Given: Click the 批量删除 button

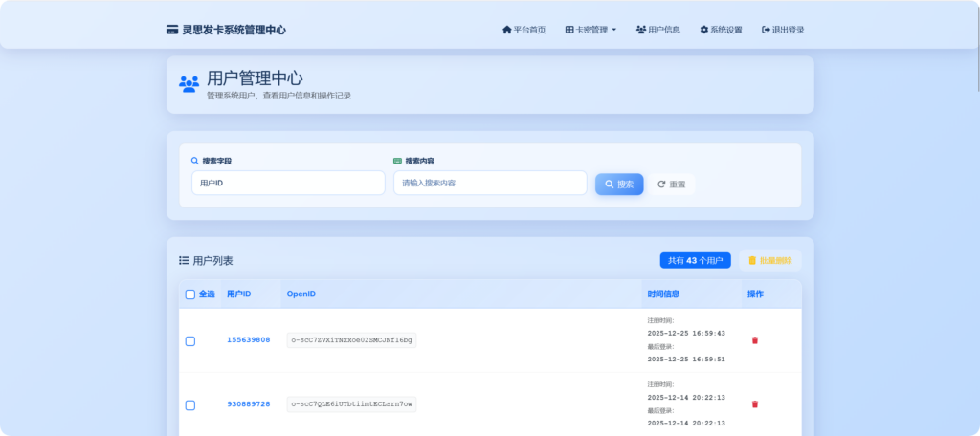Looking at the screenshot, I should tap(769, 260).
